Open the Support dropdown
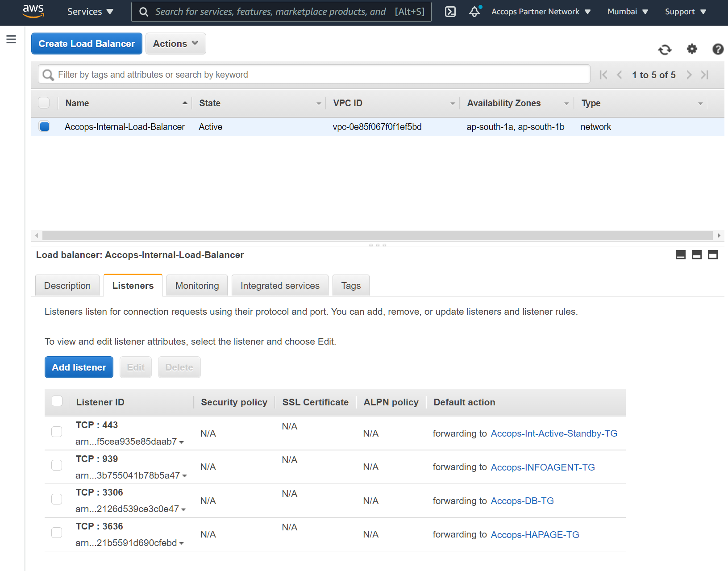The height and width of the screenshot is (571, 728). coord(686,12)
